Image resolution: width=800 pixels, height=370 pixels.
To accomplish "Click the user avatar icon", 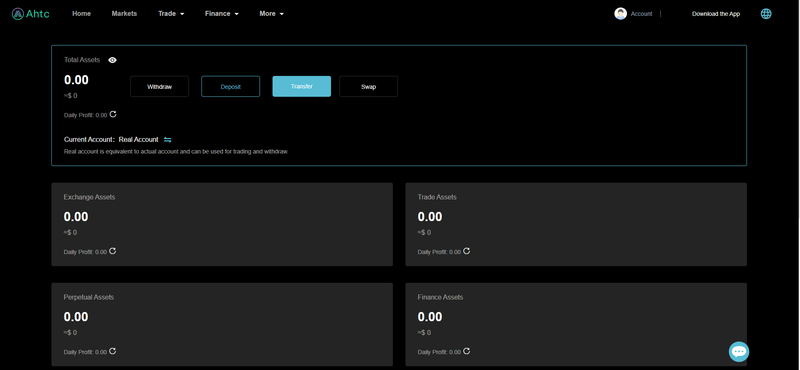I will (620, 14).
